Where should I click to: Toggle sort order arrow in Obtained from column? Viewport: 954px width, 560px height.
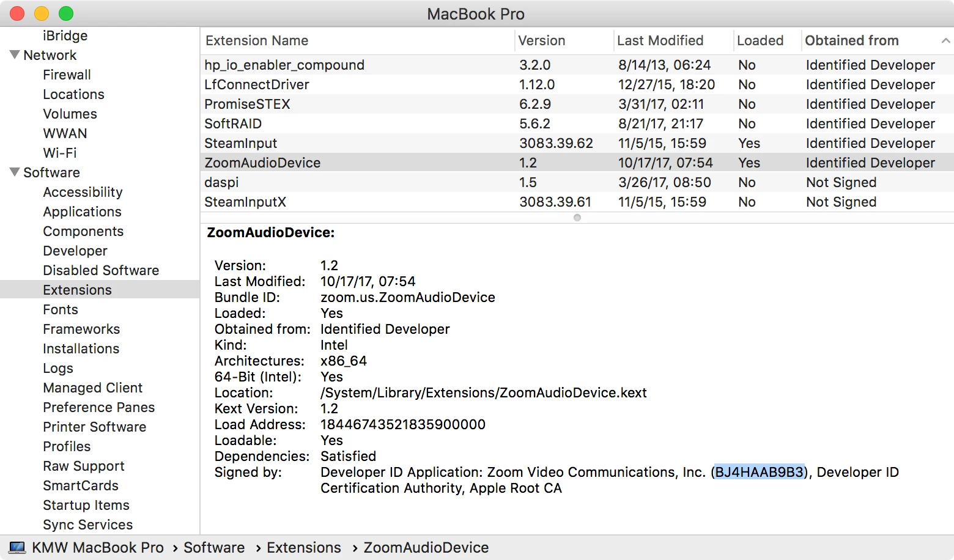945,40
